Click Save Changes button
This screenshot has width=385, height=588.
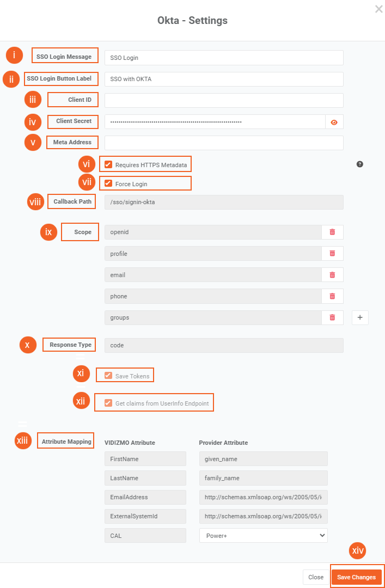click(356, 577)
